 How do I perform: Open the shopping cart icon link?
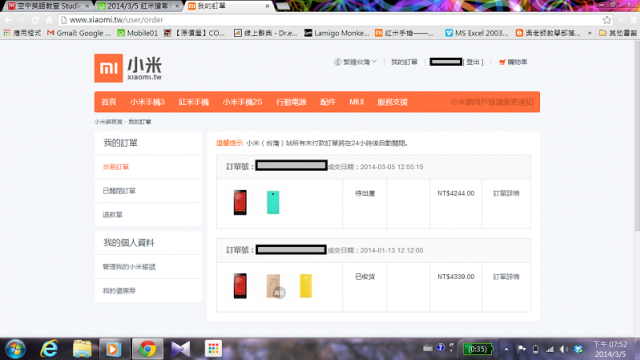[x=513, y=62]
